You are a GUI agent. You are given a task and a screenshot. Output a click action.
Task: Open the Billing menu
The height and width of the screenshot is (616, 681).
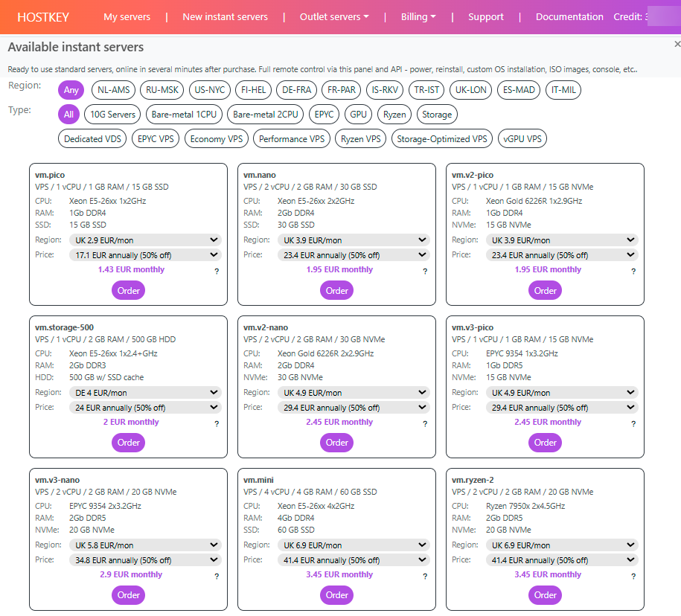pos(418,16)
